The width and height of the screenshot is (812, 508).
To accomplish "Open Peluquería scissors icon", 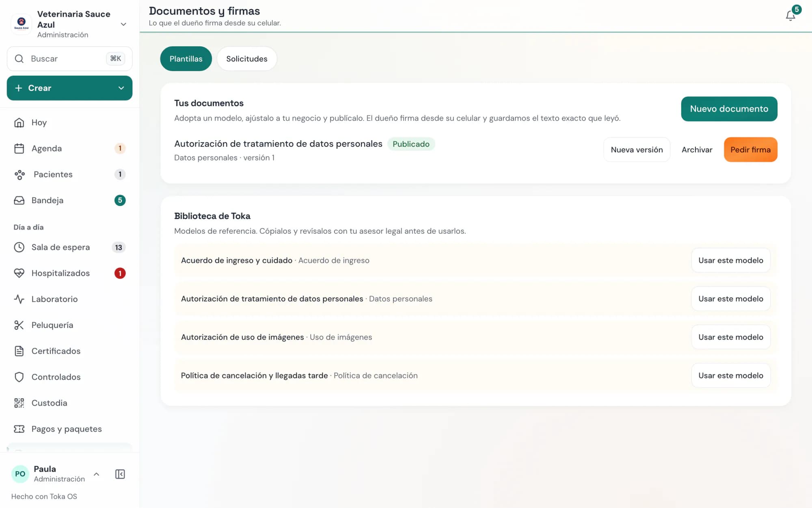I will point(19,325).
